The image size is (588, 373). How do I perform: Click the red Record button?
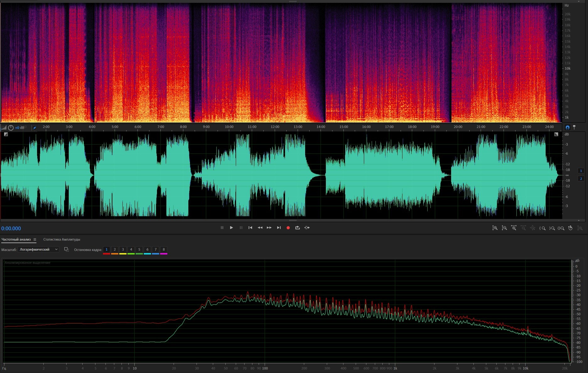click(x=288, y=228)
